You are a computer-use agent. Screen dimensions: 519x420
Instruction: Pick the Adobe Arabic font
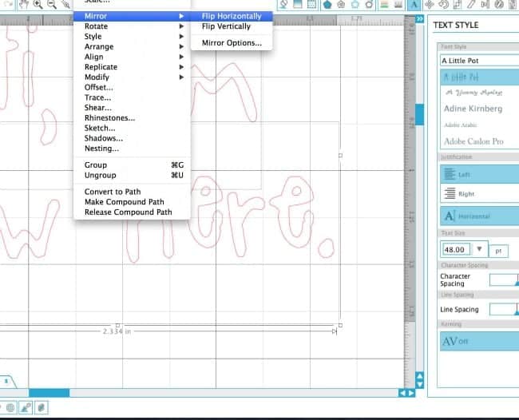(479, 125)
